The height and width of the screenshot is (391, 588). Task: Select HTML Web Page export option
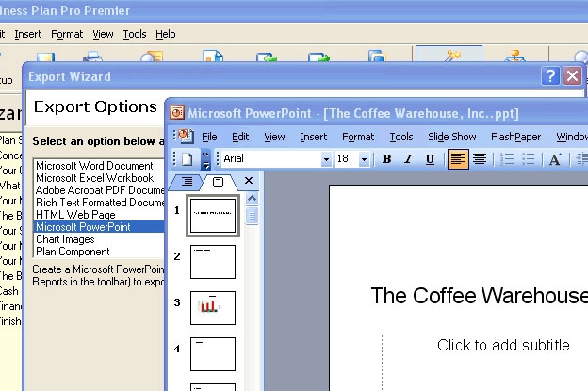tap(77, 215)
